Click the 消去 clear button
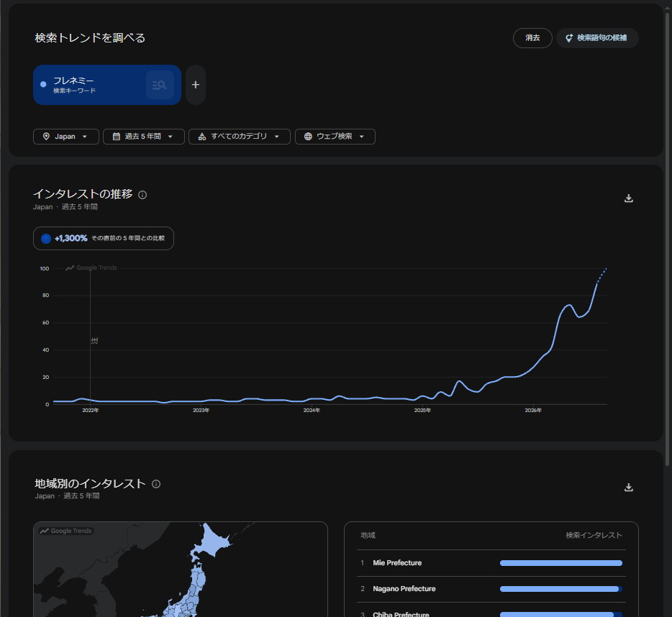The height and width of the screenshot is (617, 672). pyautogui.click(x=532, y=38)
